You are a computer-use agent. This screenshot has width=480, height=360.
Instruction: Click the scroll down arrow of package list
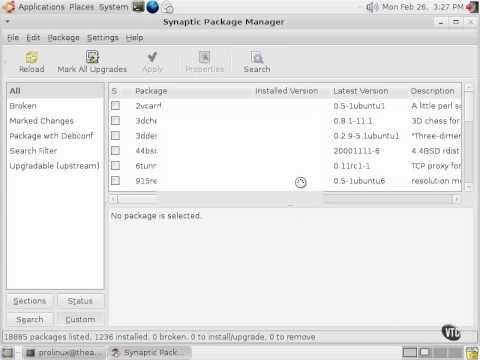coord(468,187)
